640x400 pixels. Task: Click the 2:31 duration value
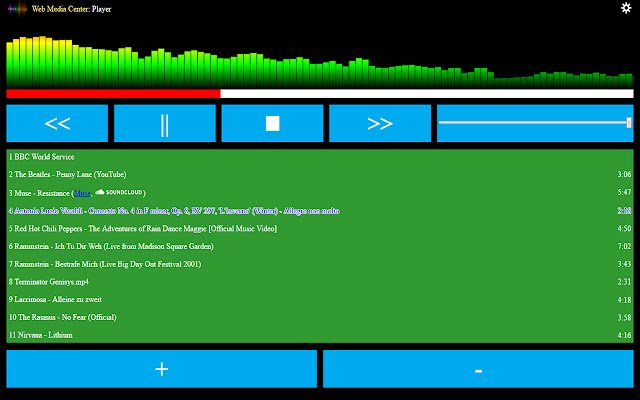pyautogui.click(x=624, y=282)
